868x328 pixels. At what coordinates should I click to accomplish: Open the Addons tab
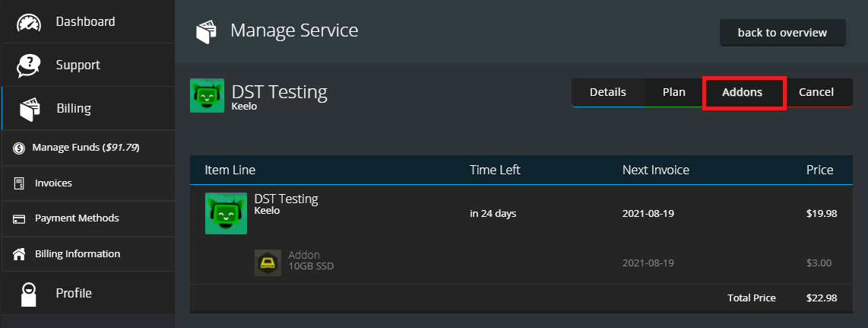pos(743,93)
